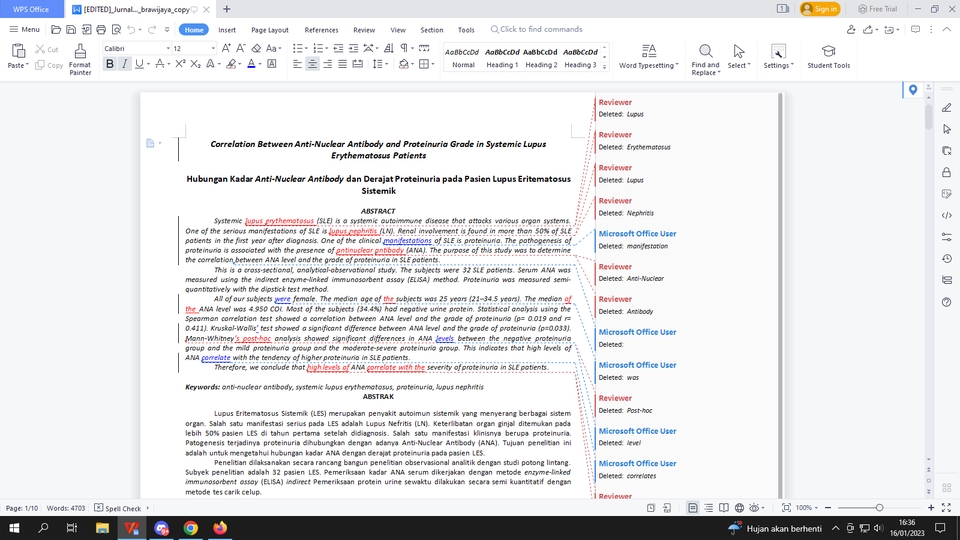Open Print Preview icon in quick toolbar
The height and width of the screenshot is (540, 960).
pos(116,29)
